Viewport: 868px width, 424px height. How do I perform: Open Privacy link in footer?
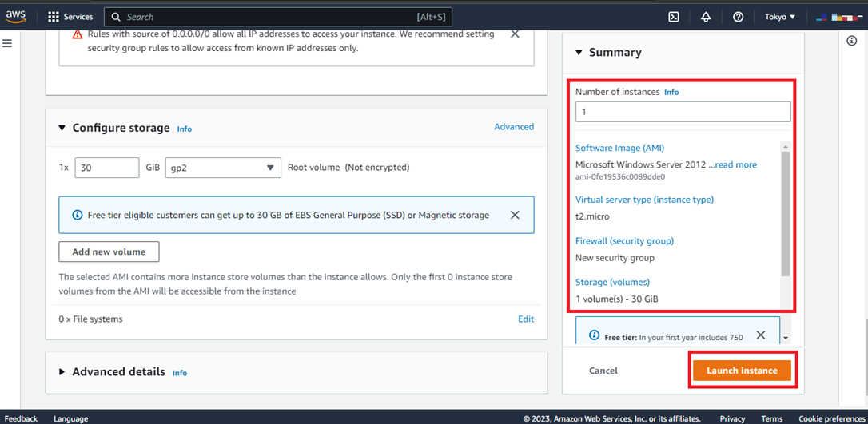pyautogui.click(x=732, y=418)
